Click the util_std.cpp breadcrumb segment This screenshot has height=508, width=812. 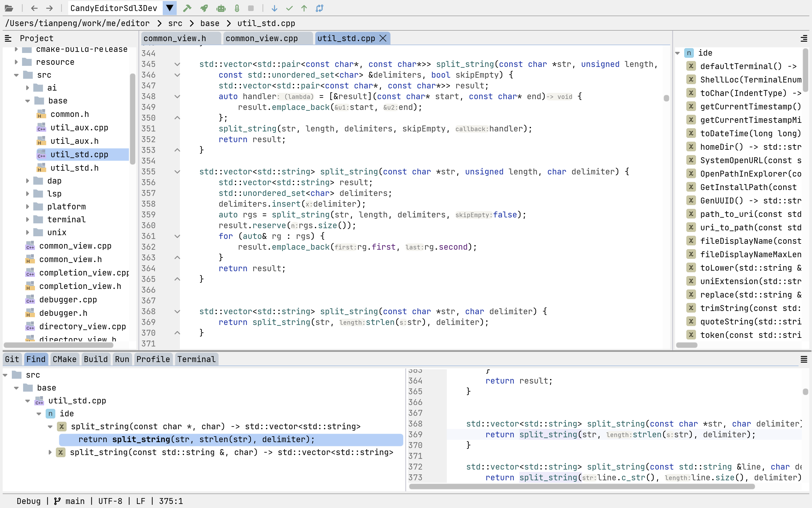pos(266,23)
